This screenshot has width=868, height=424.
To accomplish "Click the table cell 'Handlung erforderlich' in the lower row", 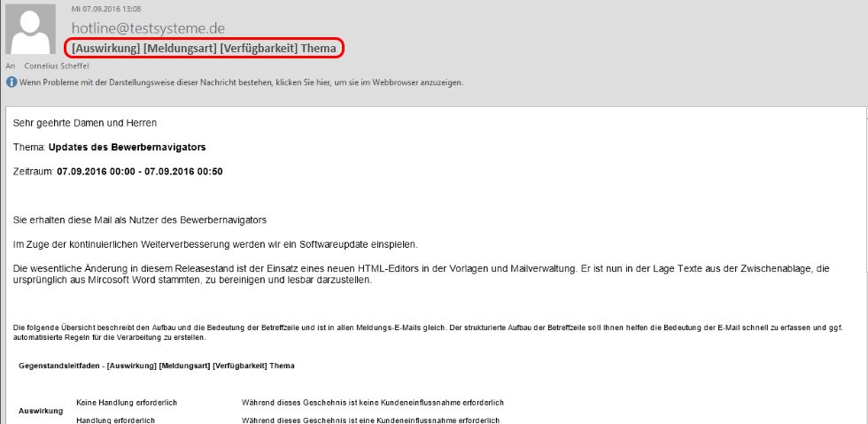I will [x=116, y=420].
